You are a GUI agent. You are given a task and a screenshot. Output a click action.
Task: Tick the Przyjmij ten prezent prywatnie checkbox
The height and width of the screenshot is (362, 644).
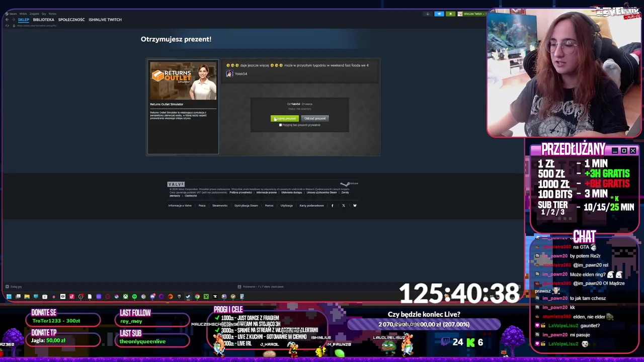tap(280, 125)
